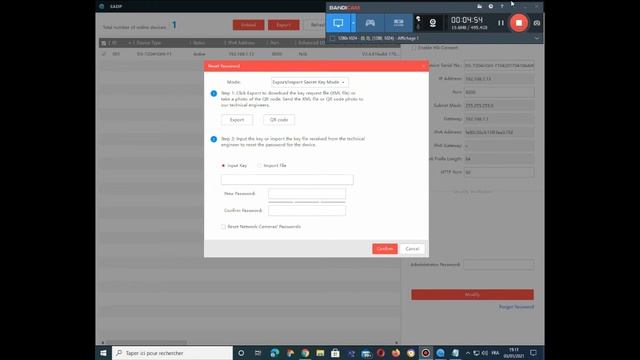
Task: Open Google Chrome from taskbar
Action: (x=305, y=353)
